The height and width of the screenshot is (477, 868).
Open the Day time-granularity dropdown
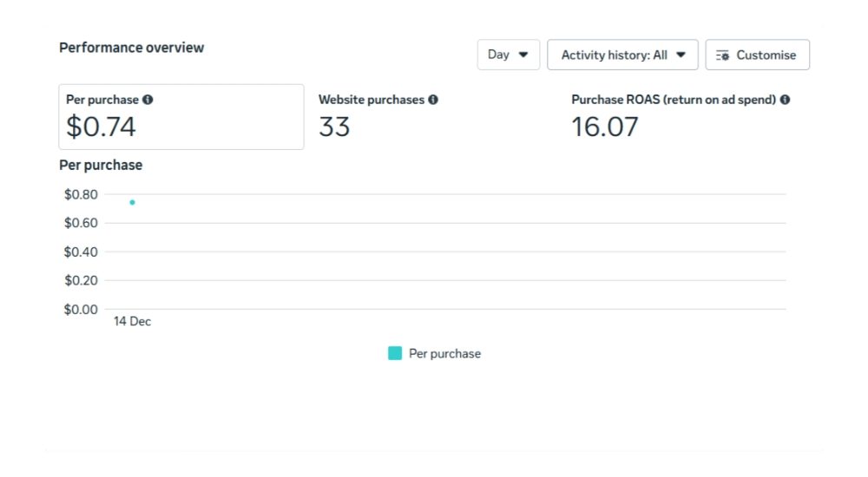pos(508,55)
